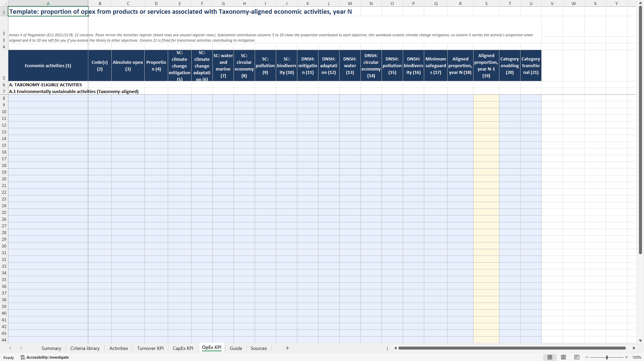644x361 pixels.
Task: Click SC: circular economy (8) header
Action: [244, 65]
